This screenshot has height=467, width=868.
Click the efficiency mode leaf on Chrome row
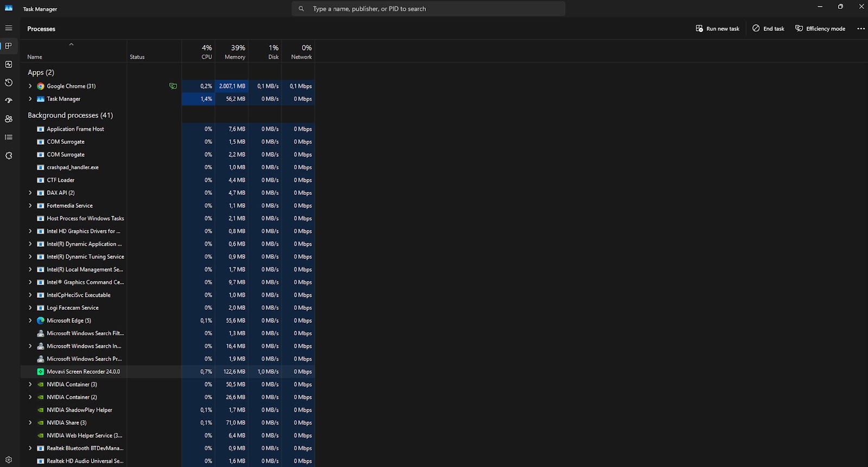[173, 86]
